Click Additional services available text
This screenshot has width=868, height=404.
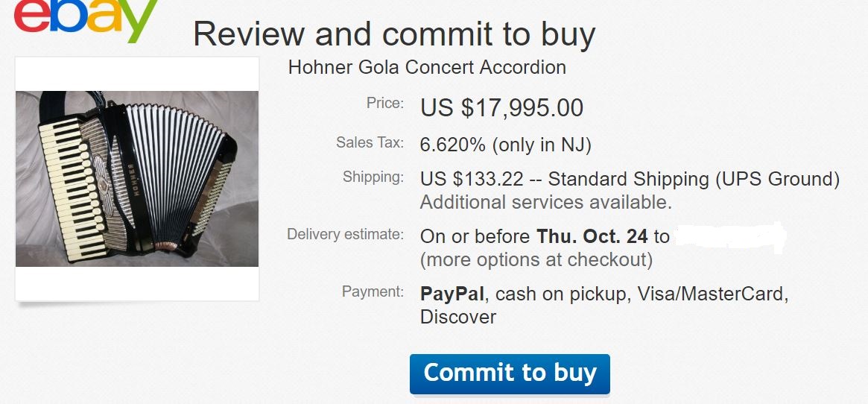(x=546, y=202)
